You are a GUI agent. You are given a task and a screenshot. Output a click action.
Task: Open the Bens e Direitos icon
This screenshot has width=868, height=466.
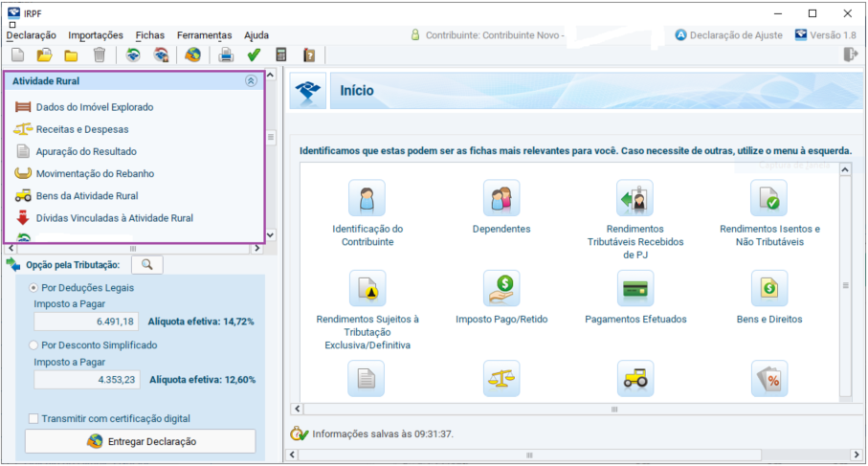tap(769, 288)
